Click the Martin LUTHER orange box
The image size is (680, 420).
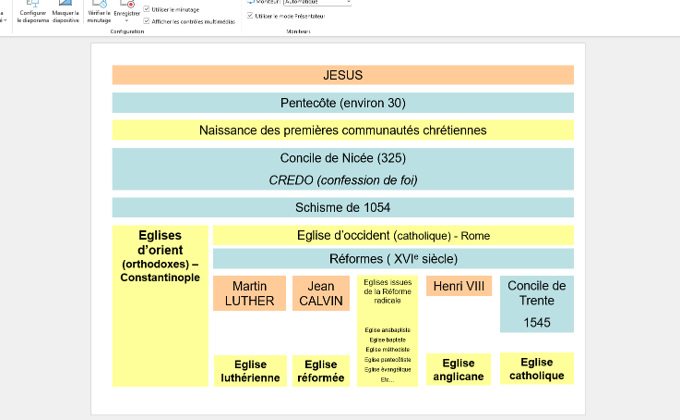click(x=249, y=293)
